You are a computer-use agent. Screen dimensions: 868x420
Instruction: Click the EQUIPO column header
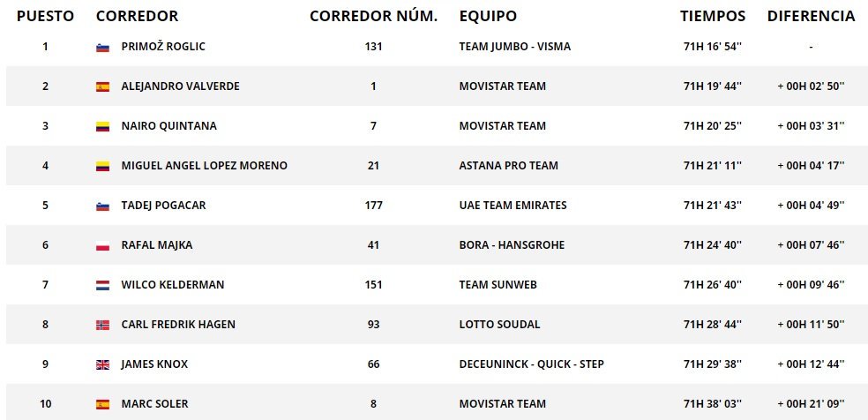tap(488, 16)
